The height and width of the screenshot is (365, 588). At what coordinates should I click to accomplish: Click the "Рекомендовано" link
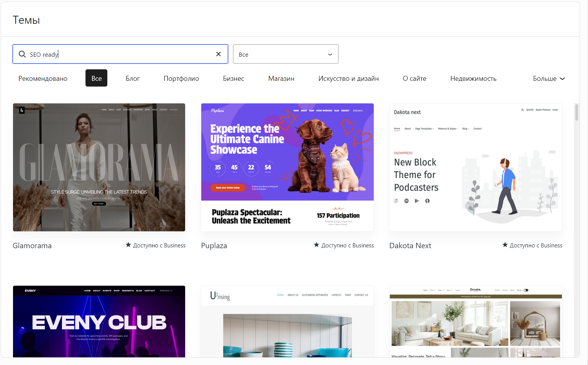pyautogui.click(x=43, y=78)
